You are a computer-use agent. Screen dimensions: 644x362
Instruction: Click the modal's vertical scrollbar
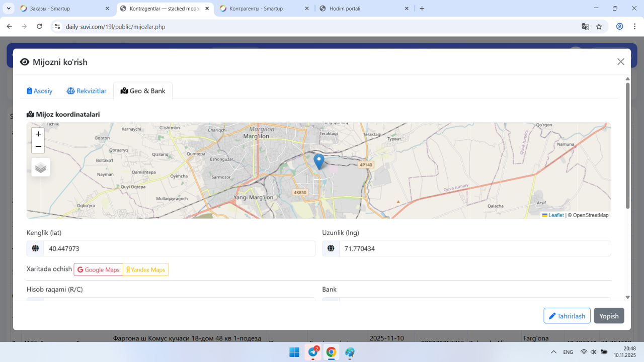click(x=627, y=146)
